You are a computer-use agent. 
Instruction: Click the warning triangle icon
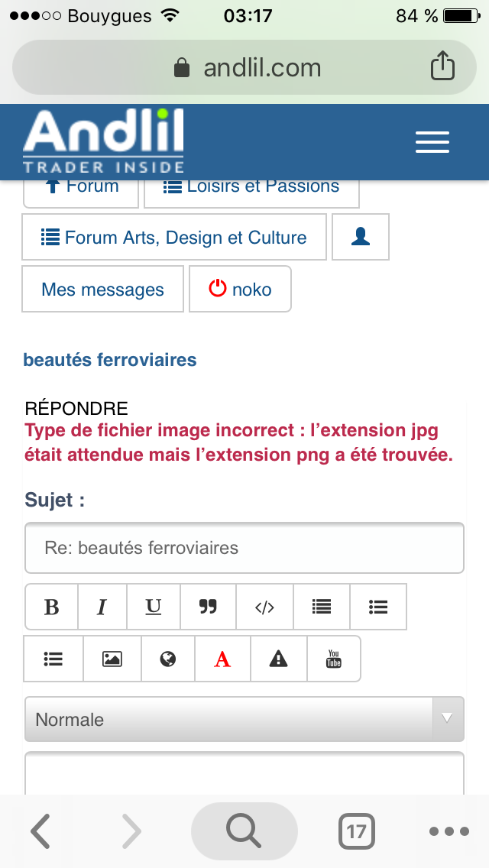point(278,659)
